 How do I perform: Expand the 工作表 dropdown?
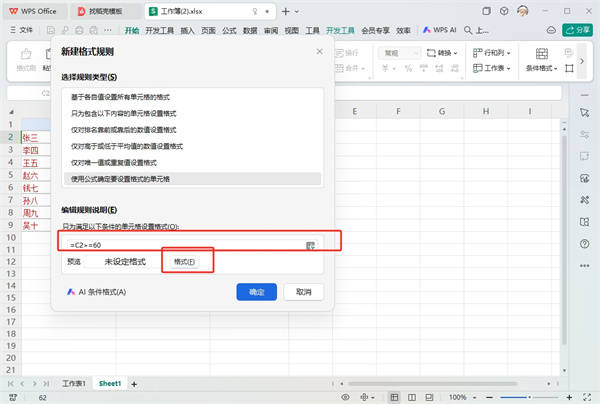point(492,68)
